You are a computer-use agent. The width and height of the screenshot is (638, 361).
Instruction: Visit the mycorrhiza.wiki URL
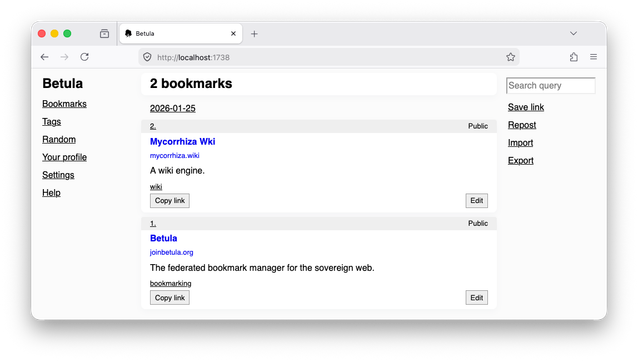(x=175, y=155)
